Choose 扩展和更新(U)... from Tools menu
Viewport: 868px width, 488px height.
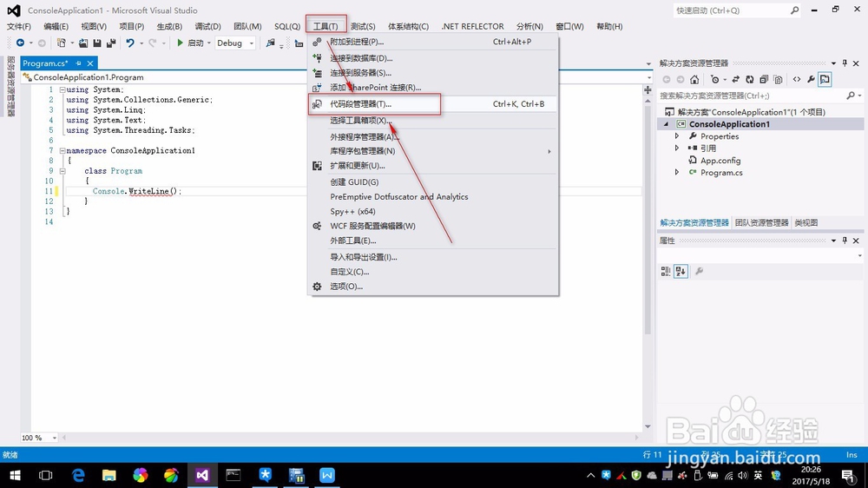click(433, 166)
